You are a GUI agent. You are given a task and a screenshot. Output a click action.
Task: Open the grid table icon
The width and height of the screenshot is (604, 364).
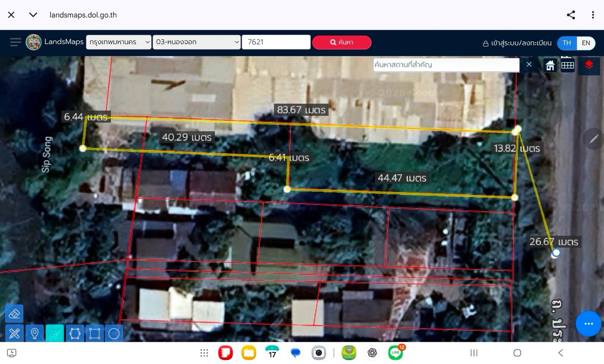(568, 65)
